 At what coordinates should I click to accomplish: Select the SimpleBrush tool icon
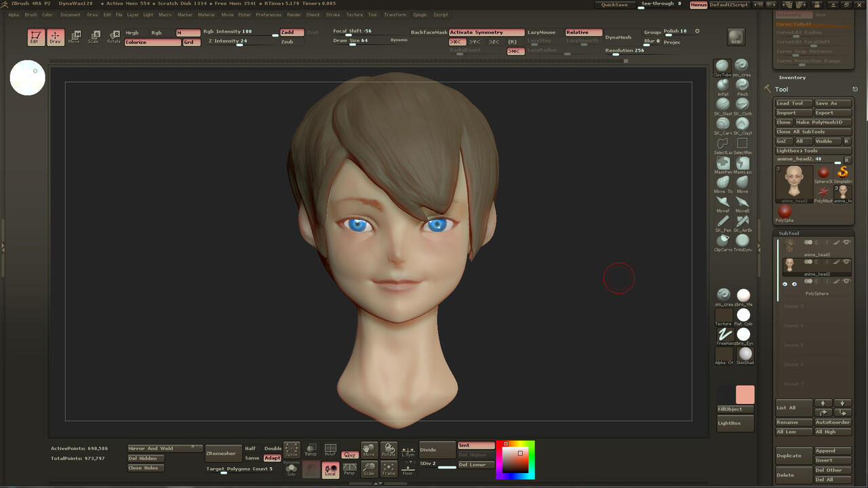(x=842, y=174)
